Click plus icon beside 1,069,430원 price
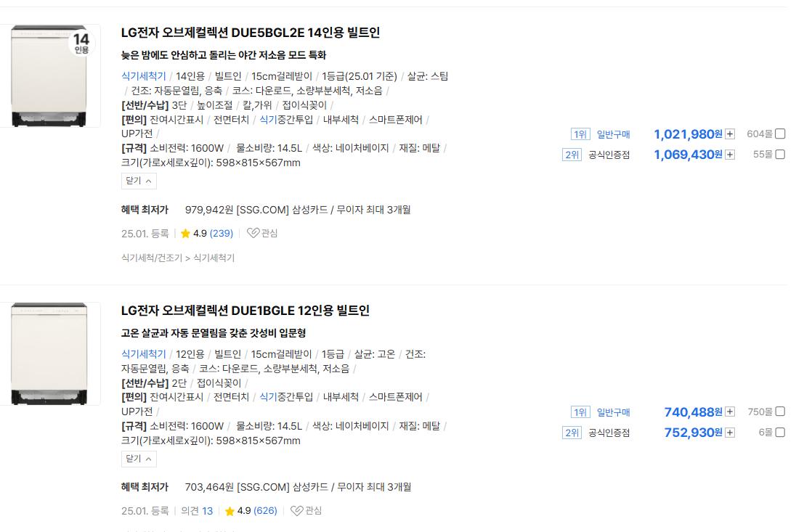The width and height of the screenshot is (804, 532). pyautogui.click(x=730, y=155)
